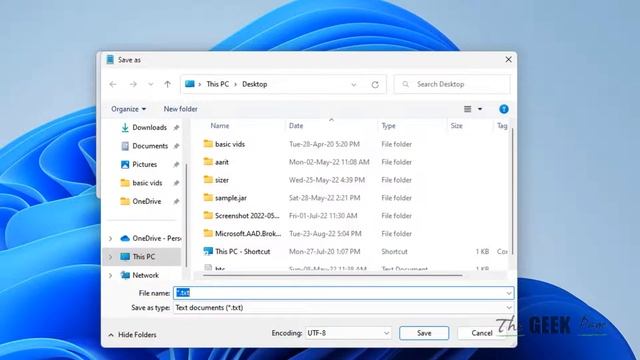640x360 pixels.
Task: Click the forward navigation arrow
Action: pyautogui.click(x=133, y=84)
